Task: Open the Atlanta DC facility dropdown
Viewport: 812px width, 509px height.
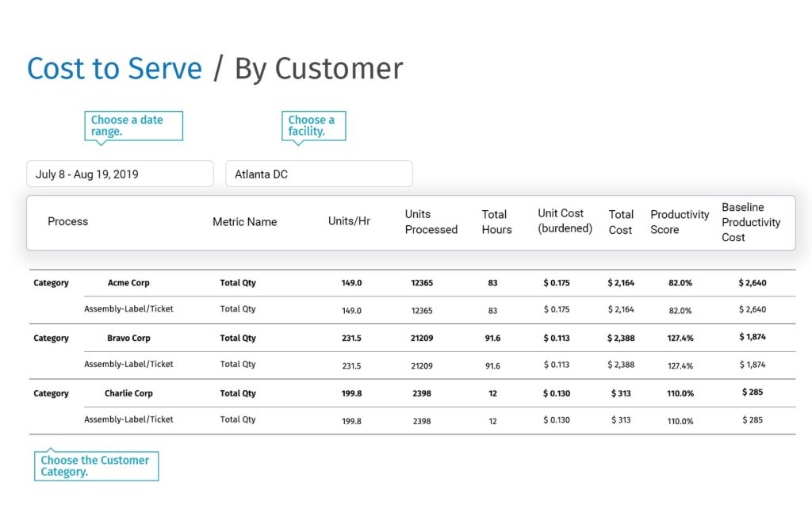Action: pyautogui.click(x=319, y=174)
